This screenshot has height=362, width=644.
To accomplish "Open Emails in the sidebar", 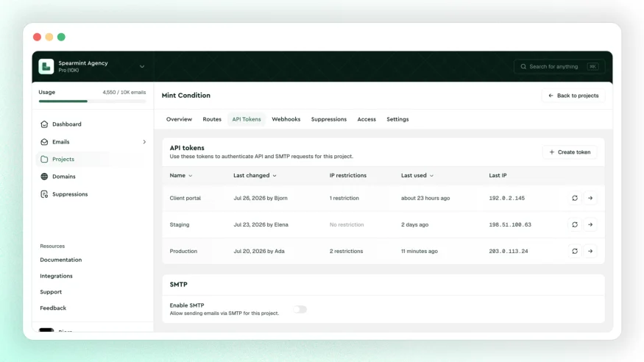I will (x=93, y=142).
